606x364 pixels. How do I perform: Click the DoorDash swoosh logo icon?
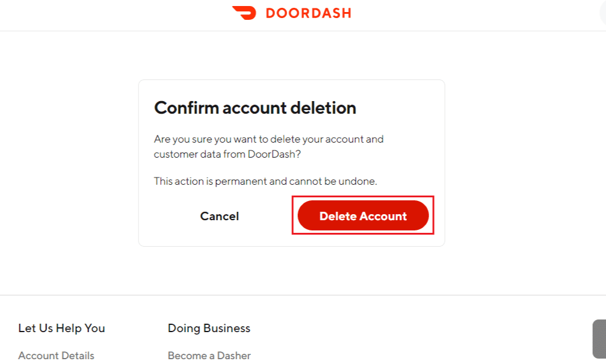click(244, 13)
